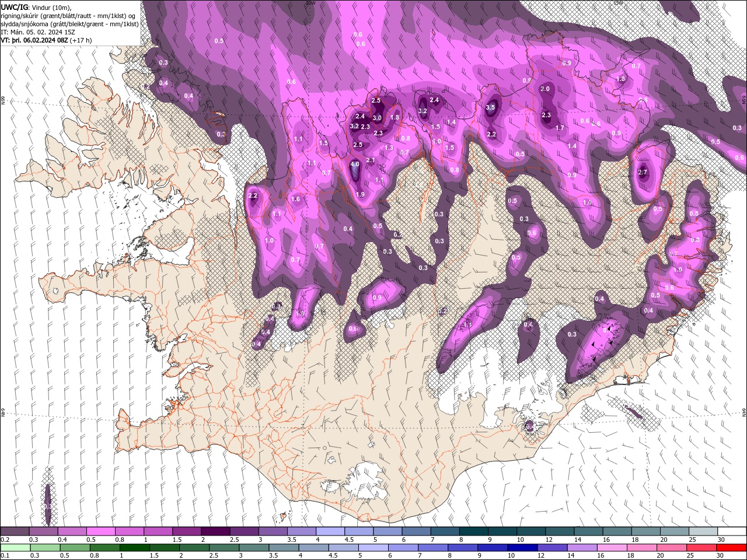This screenshot has width=747, height=560.
Task: Click the dark teal swatch between 8 and 9 in the purple-teal legend
Action: coord(473,531)
